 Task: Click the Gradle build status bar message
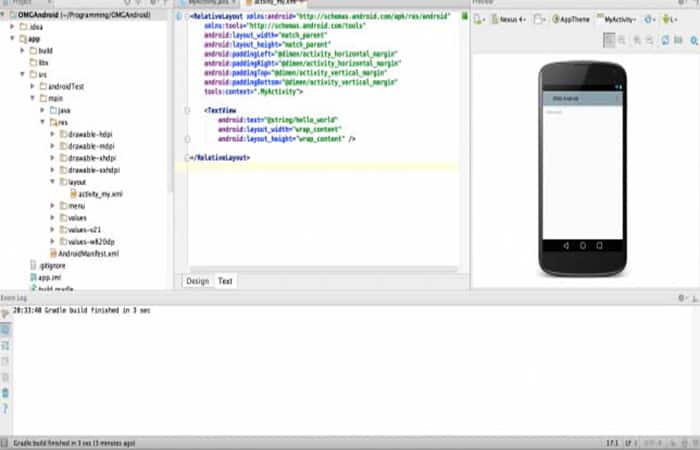[x=74, y=443]
